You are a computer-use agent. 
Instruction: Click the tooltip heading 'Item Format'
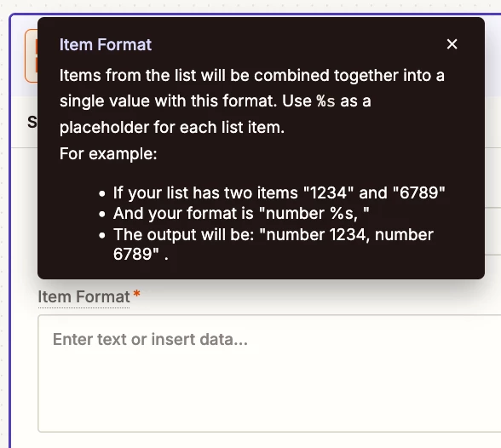[x=106, y=44]
